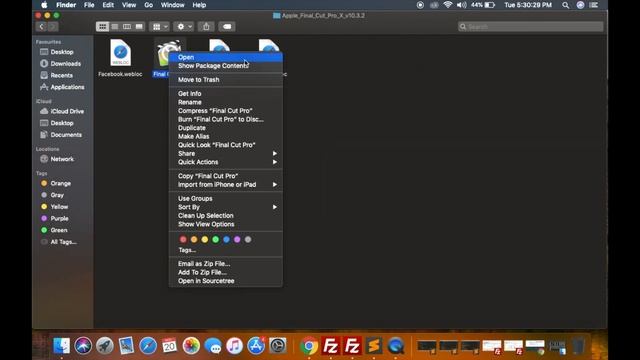The height and width of the screenshot is (360, 640).
Task: Switch to list view in toolbar
Action: coord(115,27)
